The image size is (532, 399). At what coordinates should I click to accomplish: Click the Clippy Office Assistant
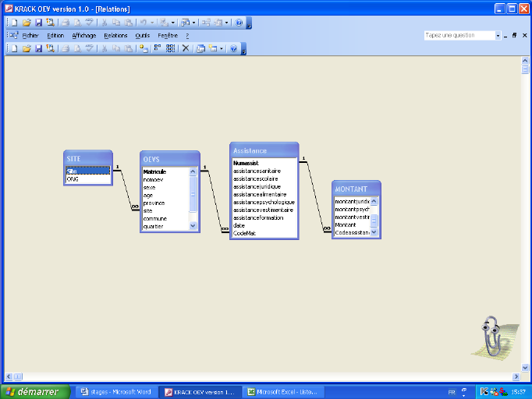(491, 337)
